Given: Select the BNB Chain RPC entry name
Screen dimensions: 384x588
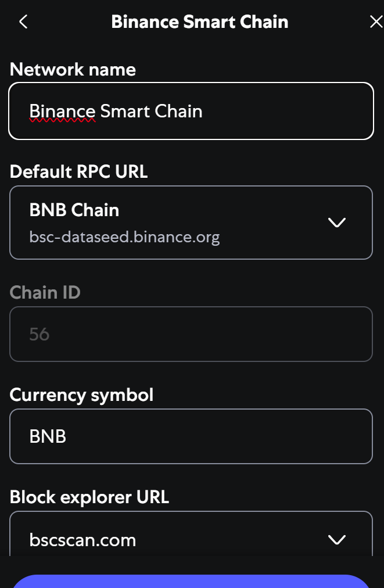Looking at the screenshot, I should click(74, 210).
